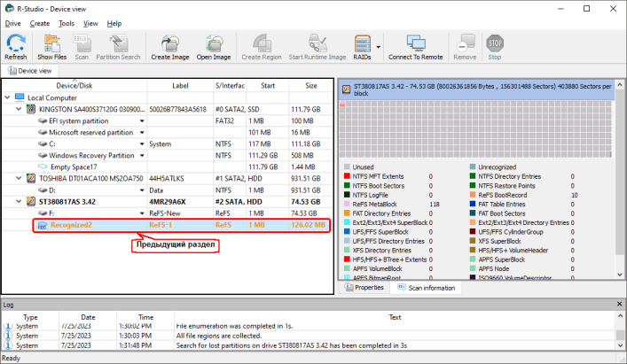
Task: Sort by the Size column header
Action: [311, 85]
